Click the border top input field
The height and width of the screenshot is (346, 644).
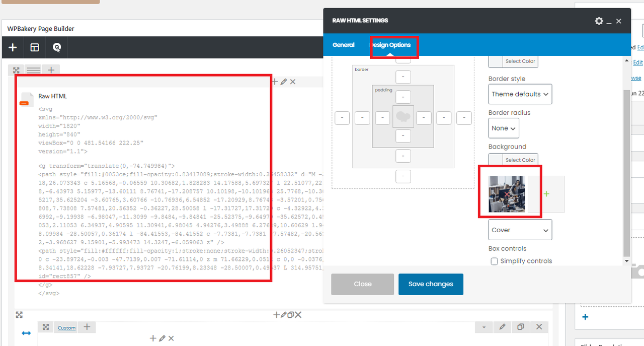(x=403, y=77)
